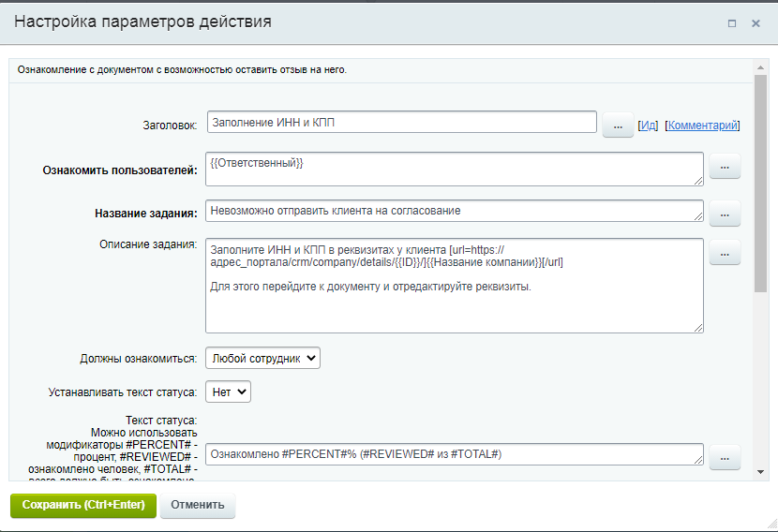Open value picker for Название задания
This screenshot has height=532, width=778.
725,214
